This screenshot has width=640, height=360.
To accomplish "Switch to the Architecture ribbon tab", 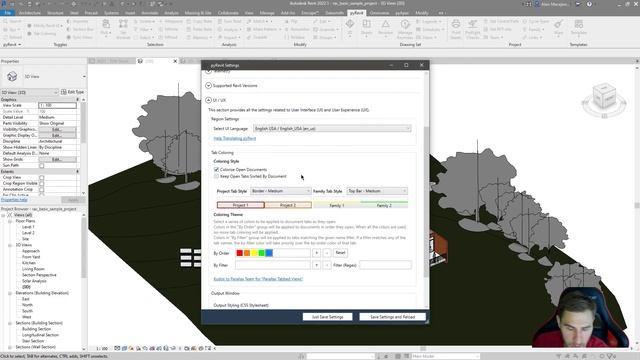I will 29,13.
